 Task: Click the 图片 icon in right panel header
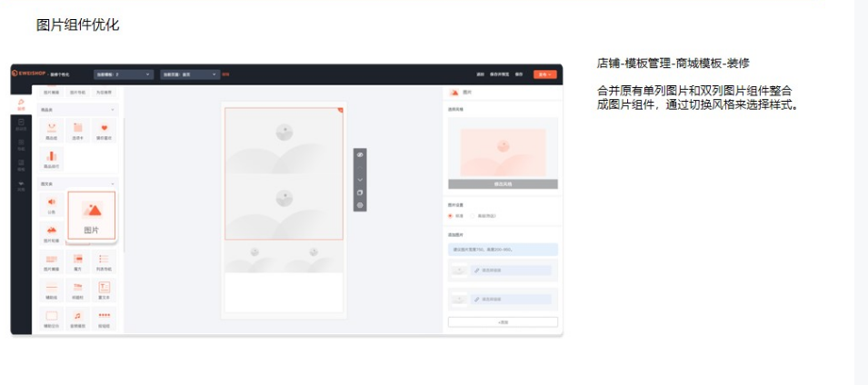tap(454, 93)
